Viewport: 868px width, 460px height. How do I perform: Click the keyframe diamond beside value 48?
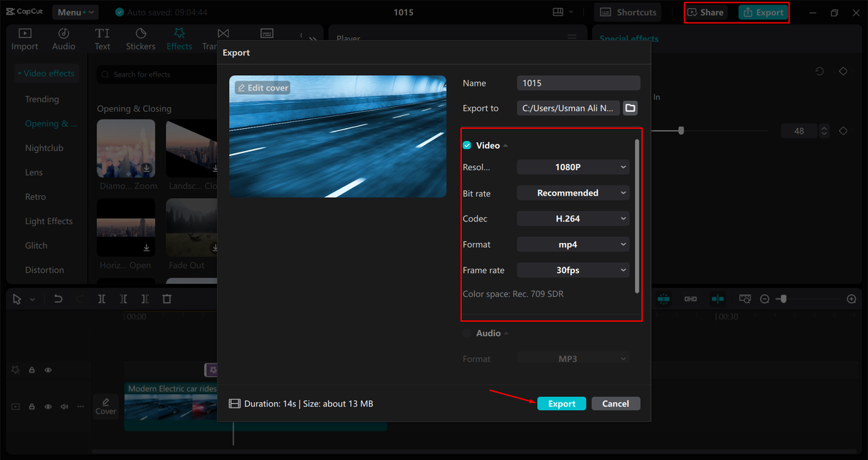click(x=843, y=131)
